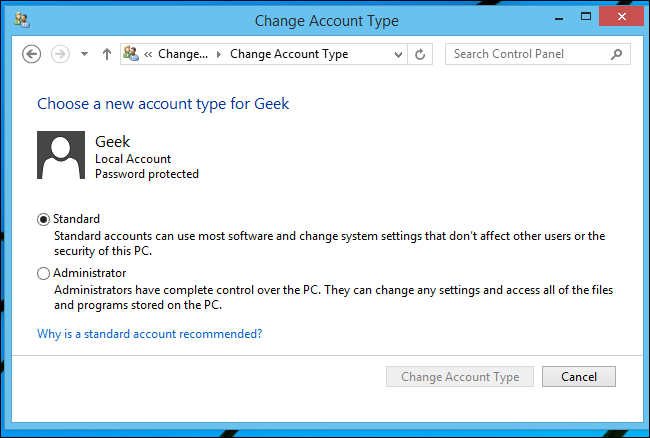Open the recent locations dropdown arrow
This screenshot has height=438, width=650.
pyautogui.click(x=84, y=54)
